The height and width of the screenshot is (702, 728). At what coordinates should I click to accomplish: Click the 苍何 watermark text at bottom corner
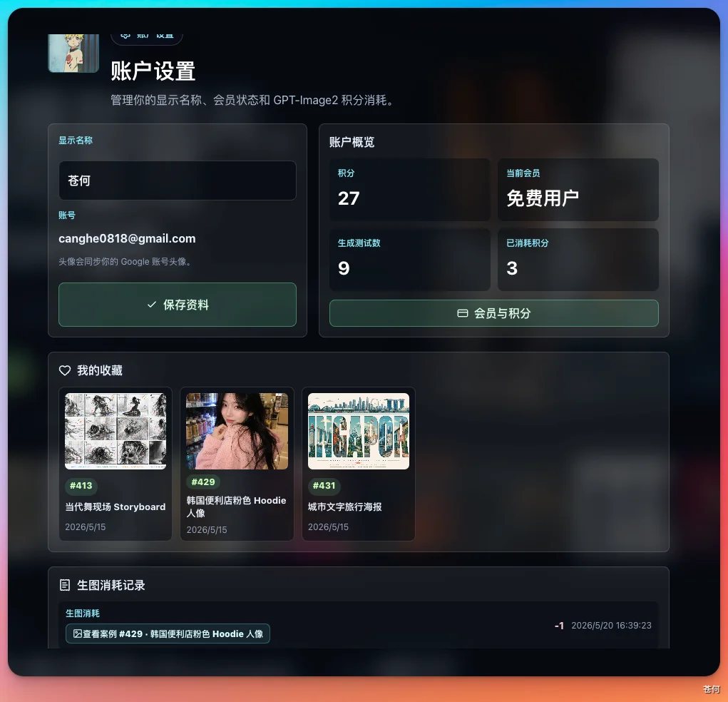712,689
